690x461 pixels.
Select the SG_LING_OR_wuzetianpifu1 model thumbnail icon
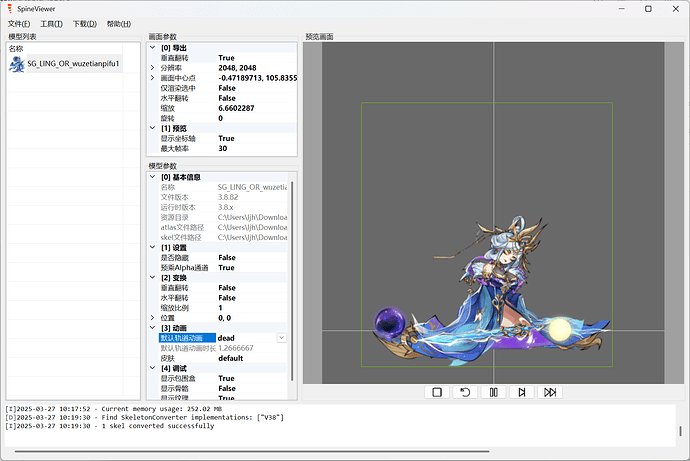pyautogui.click(x=17, y=64)
